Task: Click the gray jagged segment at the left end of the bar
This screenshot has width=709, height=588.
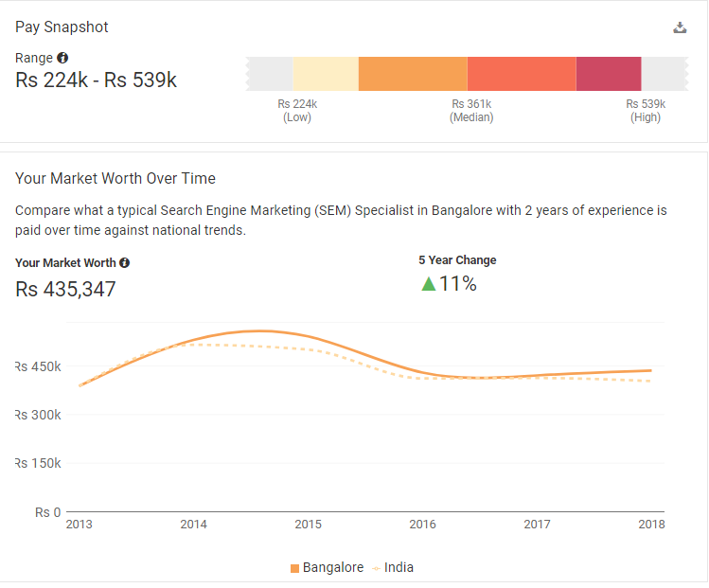Action: (x=269, y=74)
